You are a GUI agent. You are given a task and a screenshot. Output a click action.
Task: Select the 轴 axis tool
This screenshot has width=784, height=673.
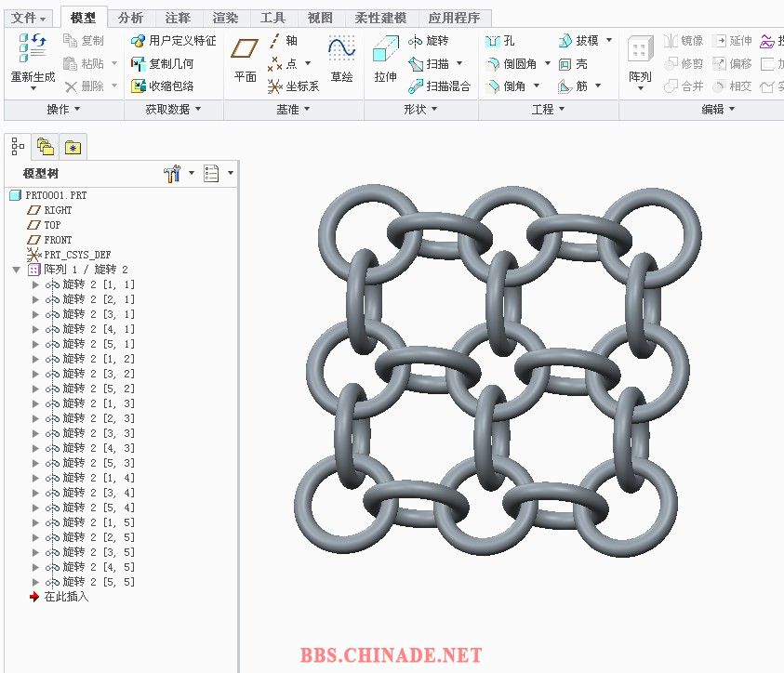283,41
